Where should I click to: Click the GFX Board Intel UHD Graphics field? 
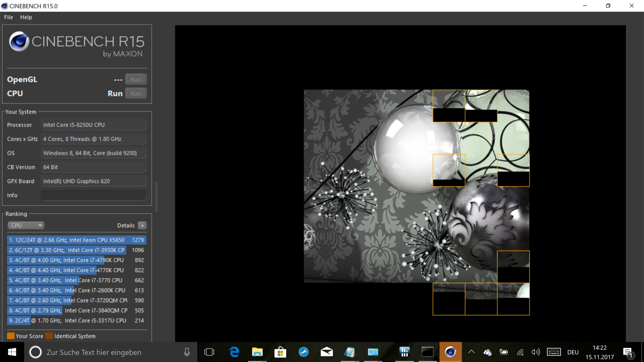point(94,181)
